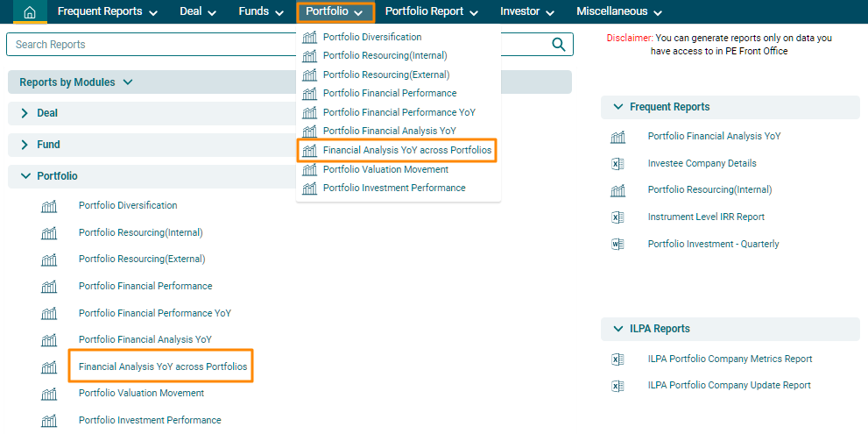This screenshot has height=434, width=868.
Task: Click chart icon next to Portfolio Valuation Movement in dropdown
Action: coord(309,170)
